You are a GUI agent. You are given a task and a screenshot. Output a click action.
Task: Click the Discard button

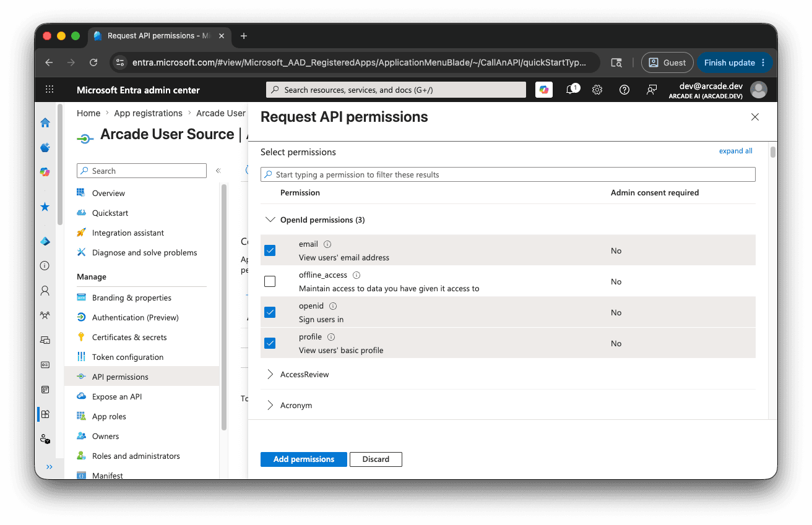coord(376,459)
